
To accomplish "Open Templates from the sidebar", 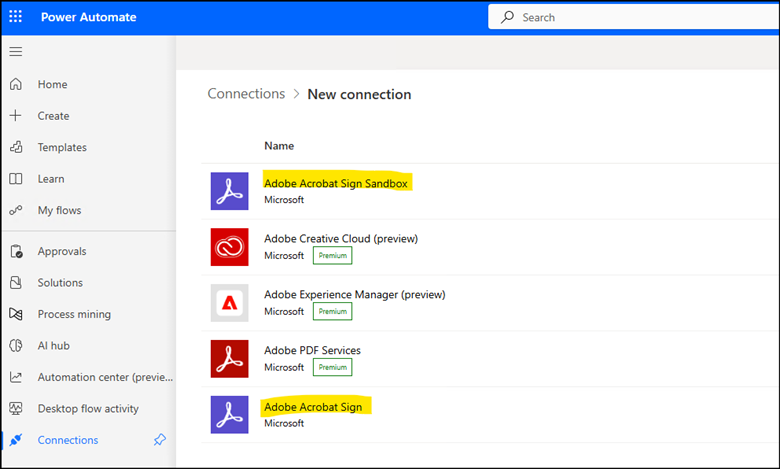I will tap(62, 147).
